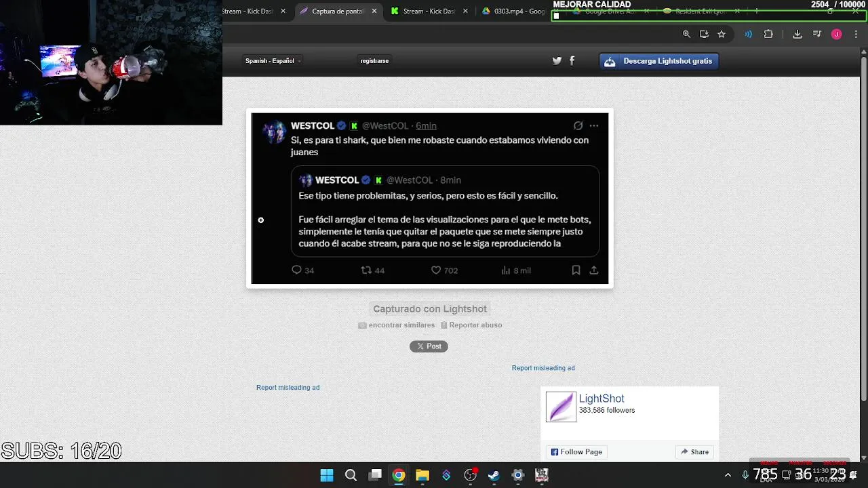Viewport: 868px width, 488px height.
Task: Click the views chart icon showing 8 mil
Action: point(506,270)
